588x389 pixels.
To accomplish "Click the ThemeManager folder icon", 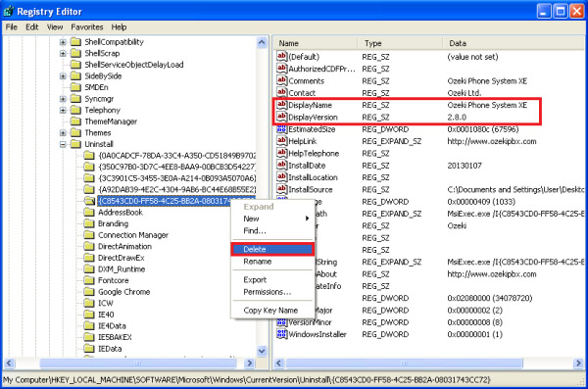I will click(76, 122).
